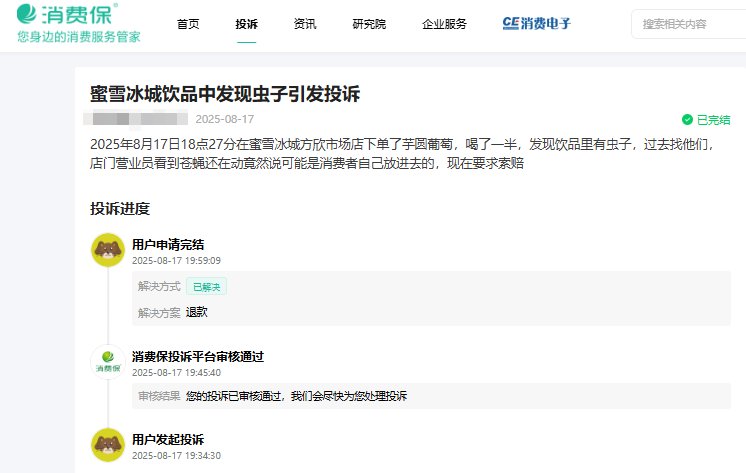Click the 消费保 platform avatar in timeline
Screen dimensions: 746x473
[108, 362]
